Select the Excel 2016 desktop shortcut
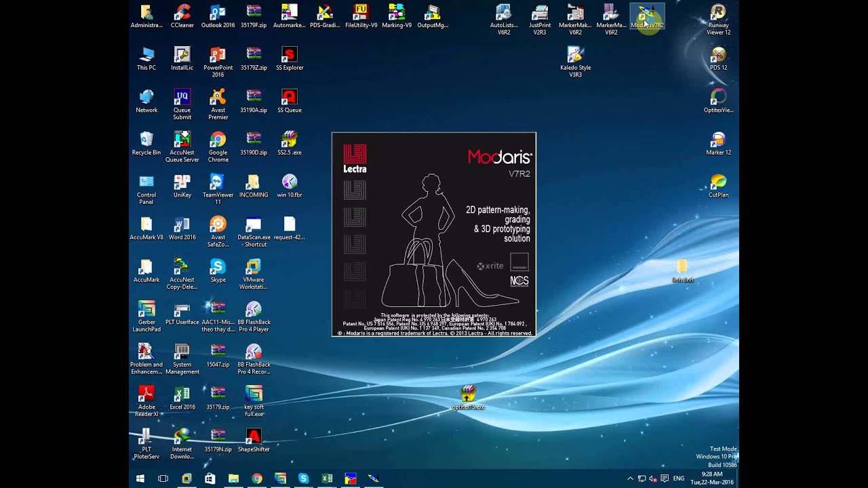Screen dimensions: 868x488 182,398
